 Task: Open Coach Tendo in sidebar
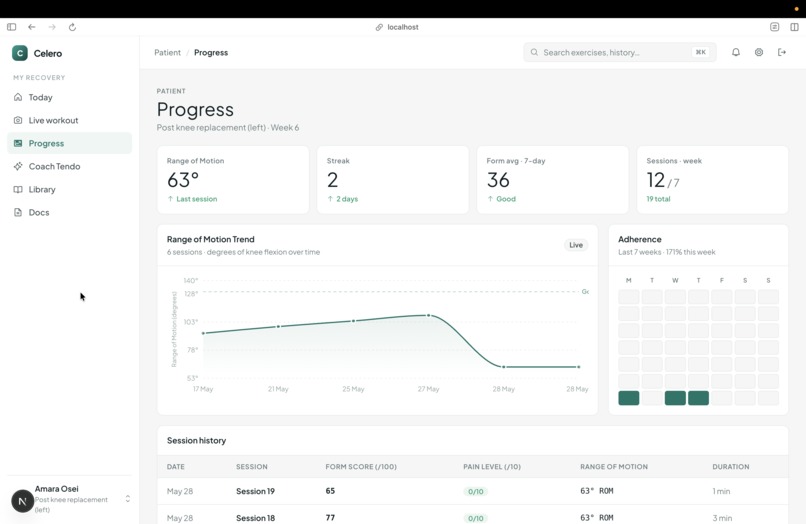(69, 166)
